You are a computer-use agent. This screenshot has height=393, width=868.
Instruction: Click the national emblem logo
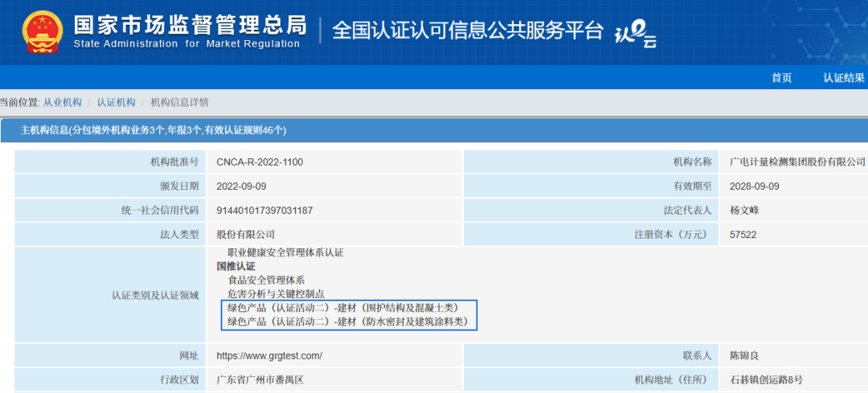coord(43,31)
